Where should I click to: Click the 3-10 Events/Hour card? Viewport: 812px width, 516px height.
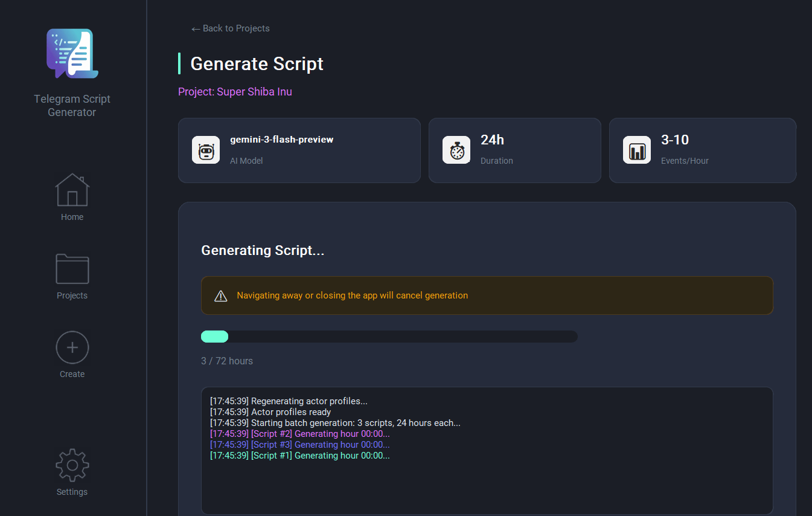[702, 150]
